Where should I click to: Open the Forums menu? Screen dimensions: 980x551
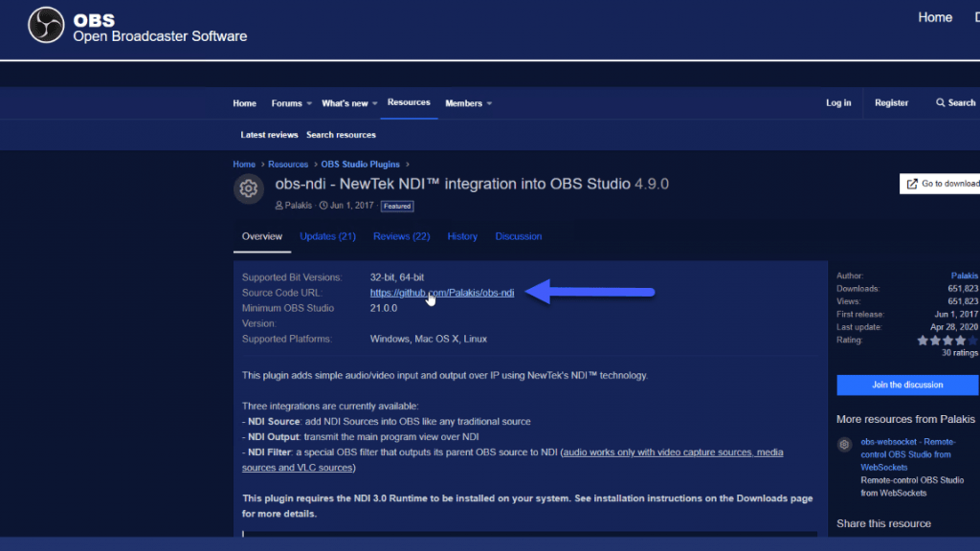click(286, 103)
